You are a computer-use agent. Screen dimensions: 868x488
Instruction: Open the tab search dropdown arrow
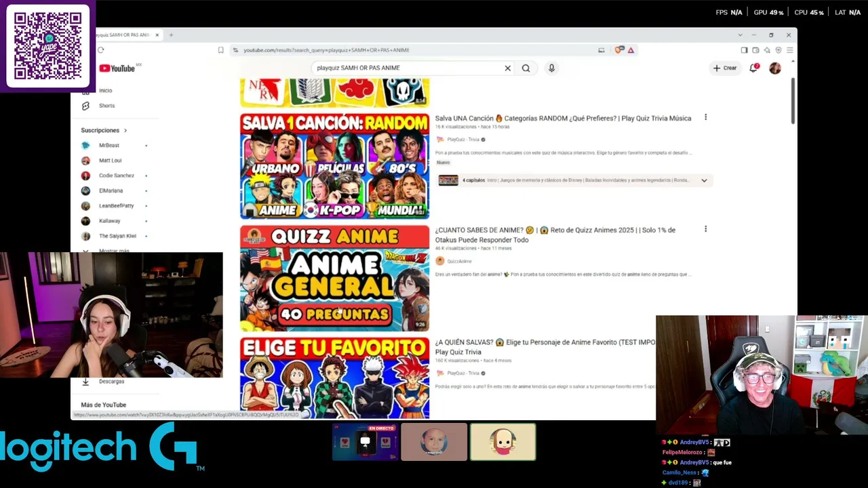[x=740, y=35]
